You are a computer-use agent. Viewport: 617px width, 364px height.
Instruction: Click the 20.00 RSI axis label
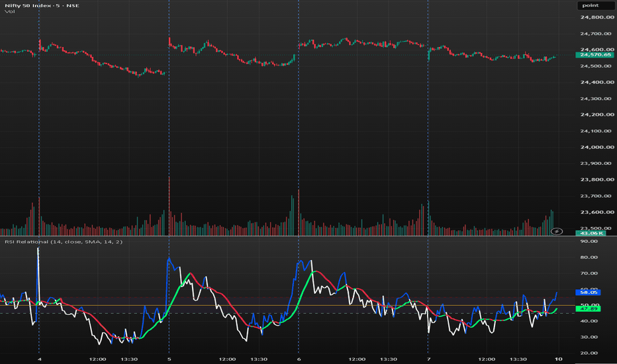[589, 353]
